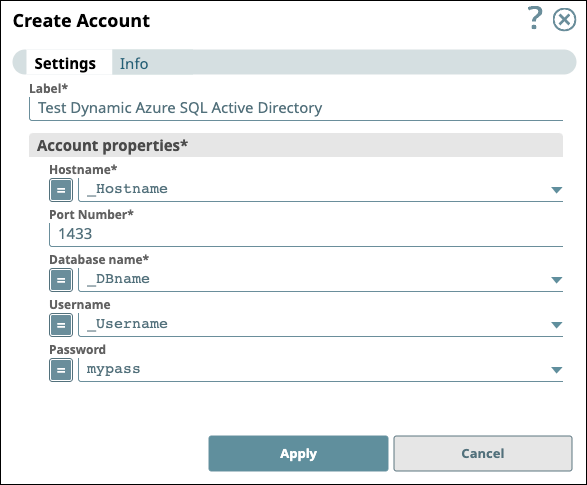Image resolution: width=587 pixels, height=485 pixels.
Task: Open the Hostname dropdown arrow
Action: tap(557, 190)
